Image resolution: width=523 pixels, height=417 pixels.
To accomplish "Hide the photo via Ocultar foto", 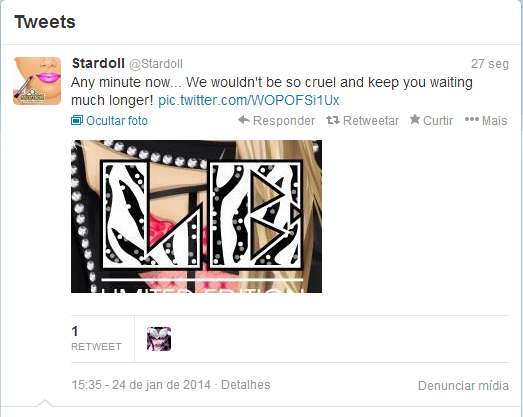I will [x=116, y=120].
